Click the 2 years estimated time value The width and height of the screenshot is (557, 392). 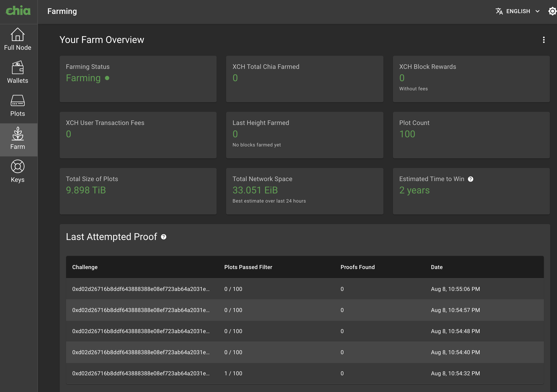coord(414,191)
